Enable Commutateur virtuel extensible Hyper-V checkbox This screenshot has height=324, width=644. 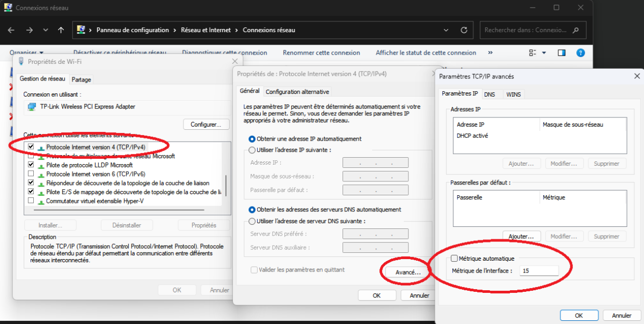tap(31, 201)
